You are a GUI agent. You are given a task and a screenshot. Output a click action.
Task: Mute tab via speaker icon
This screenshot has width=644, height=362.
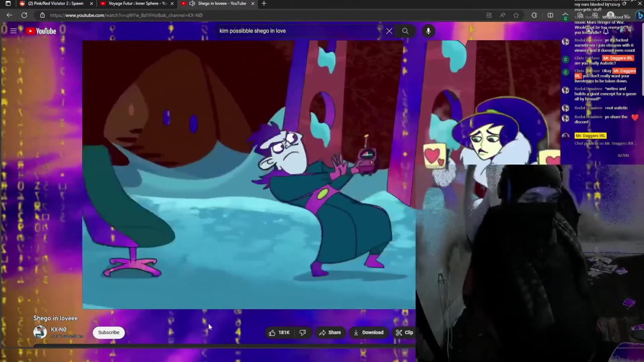192,4
